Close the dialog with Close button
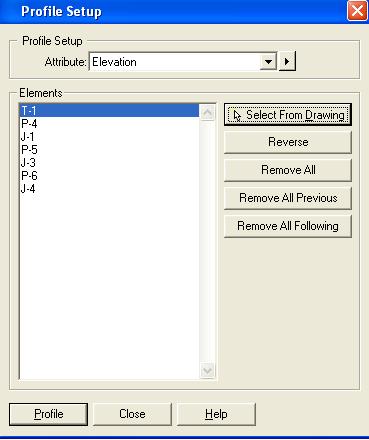This screenshot has height=440, width=369. pos(132,414)
